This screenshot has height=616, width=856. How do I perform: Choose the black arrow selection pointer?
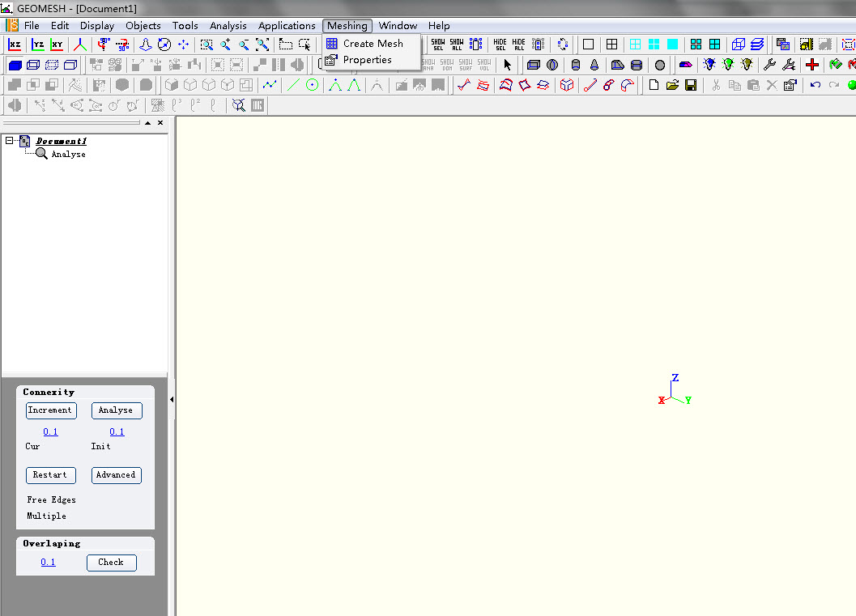508,65
